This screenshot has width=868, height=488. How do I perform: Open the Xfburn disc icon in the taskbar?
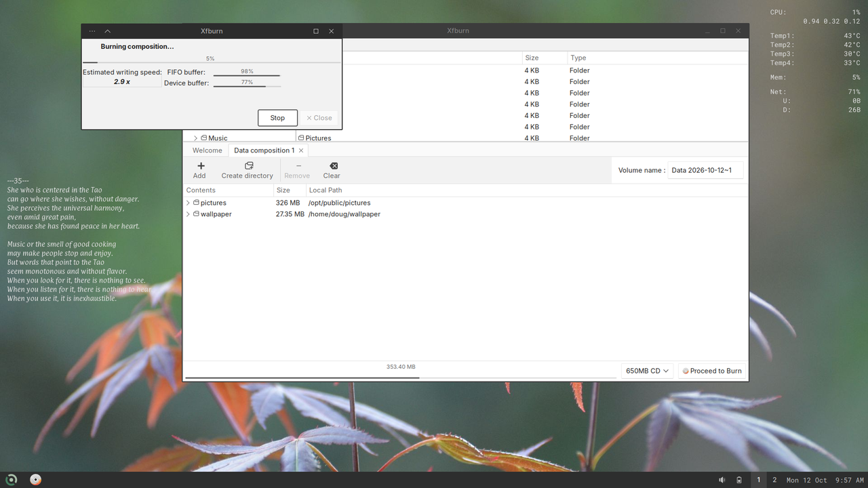pyautogui.click(x=36, y=480)
